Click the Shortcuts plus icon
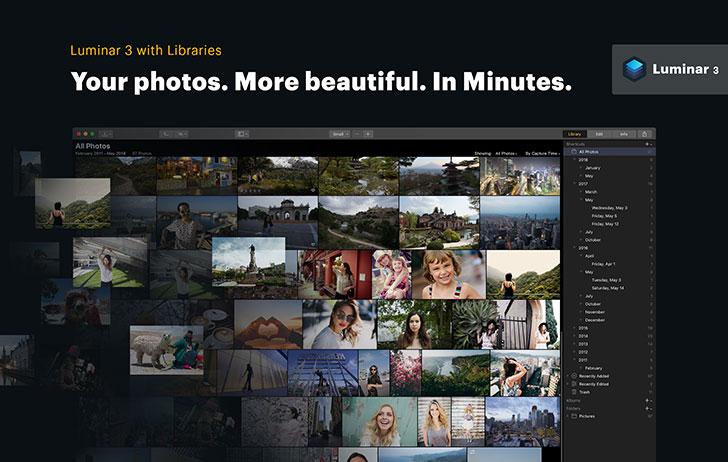Screen dimensions: 728x462 click(x=647, y=144)
